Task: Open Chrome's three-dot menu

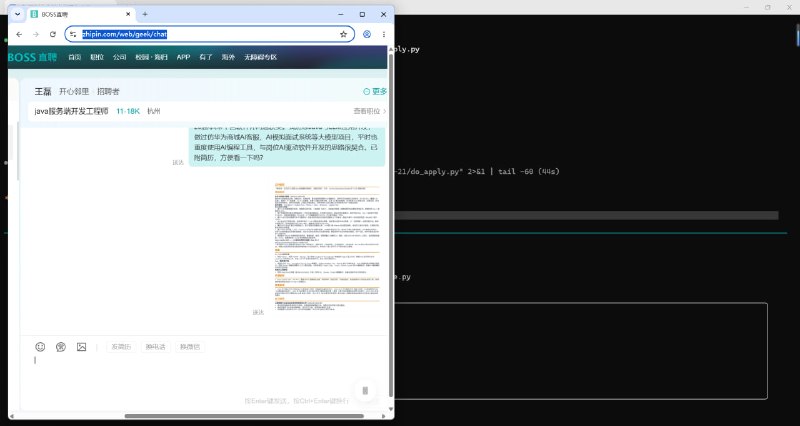Action: (384, 34)
